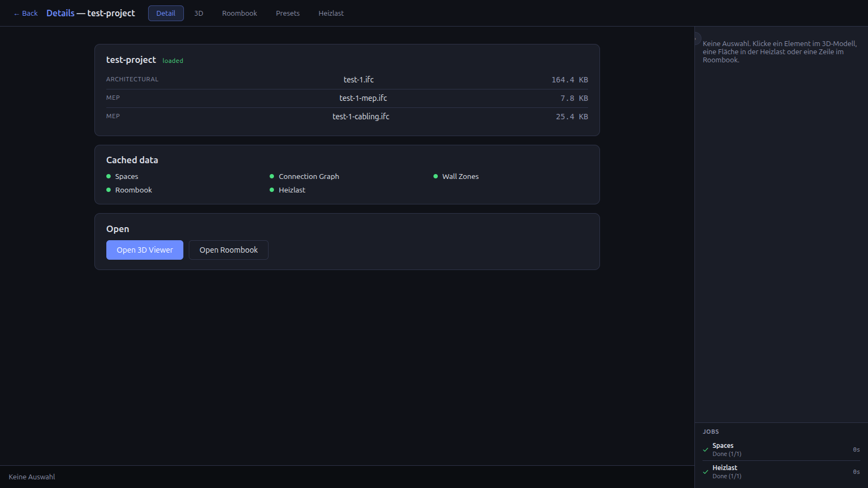Click the Open Roombook button
The width and height of the screenshot is (868, 488).
click(x=228, y=250)
